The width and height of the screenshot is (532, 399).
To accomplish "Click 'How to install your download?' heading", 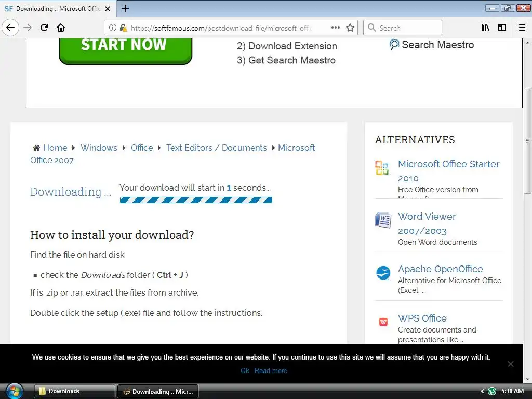I will coord(112,235).
